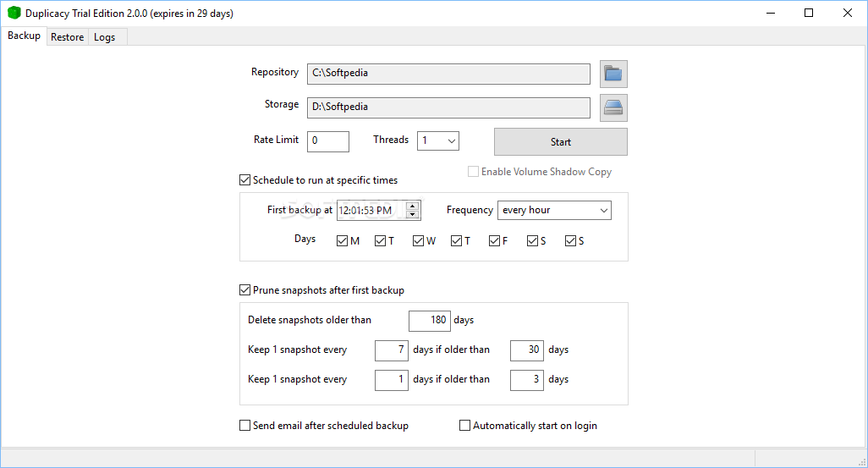
Task: Switch to the Restore tab
Action: coord(67,37)
